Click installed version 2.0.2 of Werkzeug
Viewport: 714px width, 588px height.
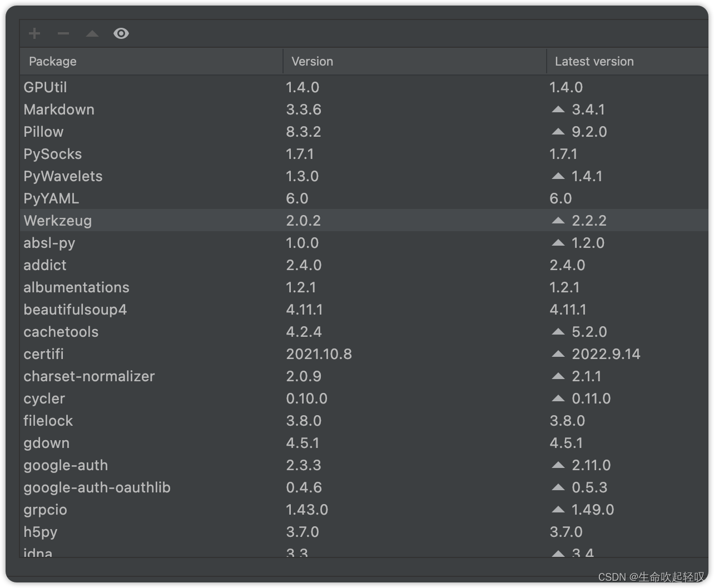click(304, 221)
